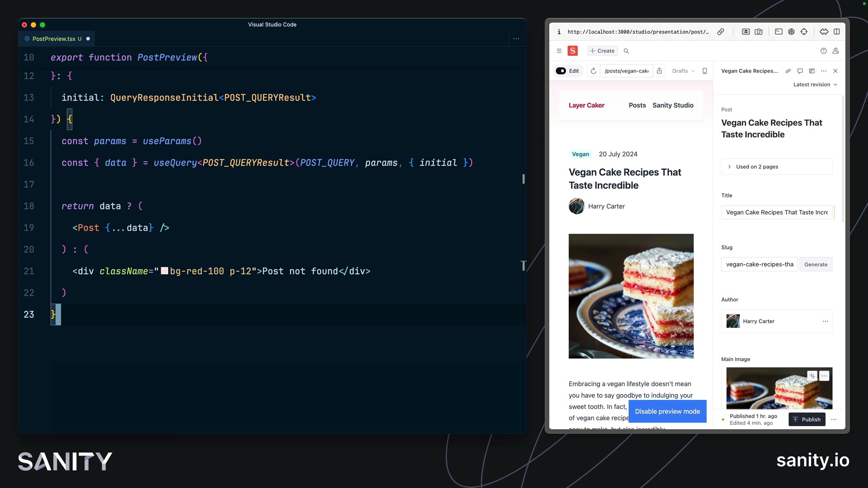Click line number 23 in the editor gutter

coord(29,314)
